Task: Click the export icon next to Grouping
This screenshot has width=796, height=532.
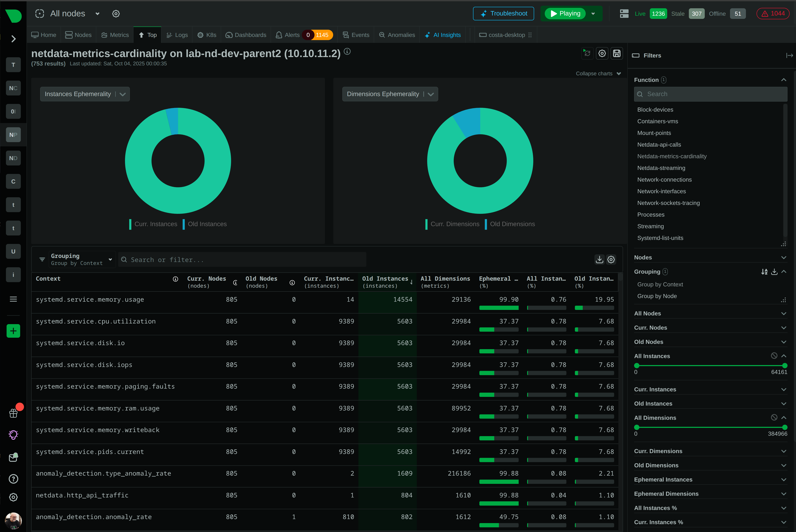Action: 774,272
